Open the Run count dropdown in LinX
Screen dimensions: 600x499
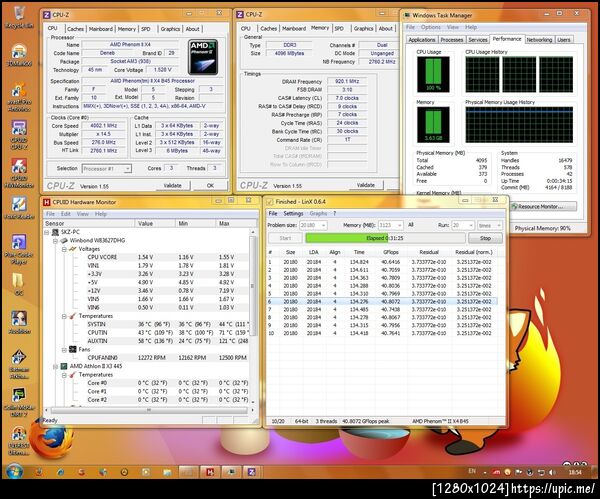[x=471, y=225]
